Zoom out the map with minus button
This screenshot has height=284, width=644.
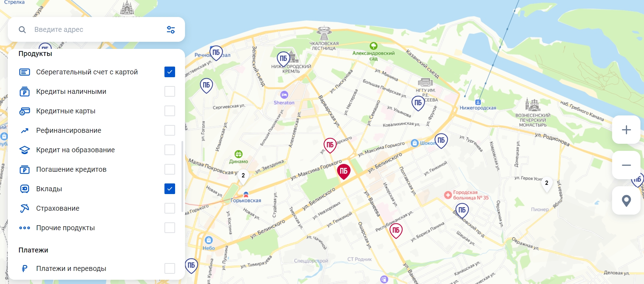coord(626,165)
